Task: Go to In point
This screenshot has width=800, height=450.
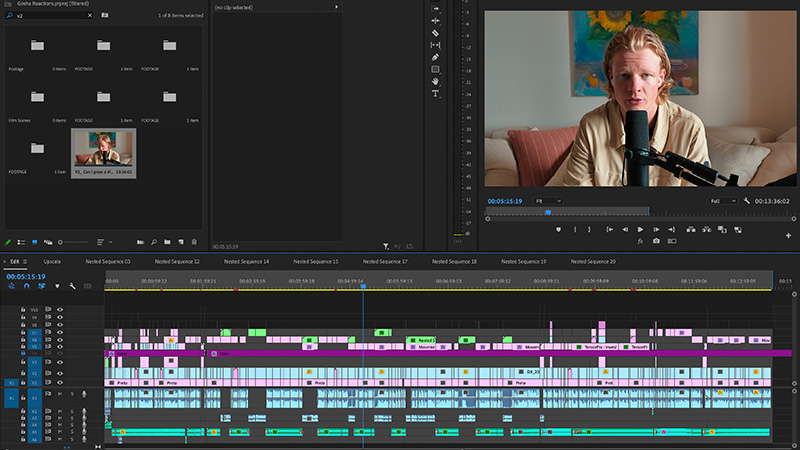Action: coord(610,230)
